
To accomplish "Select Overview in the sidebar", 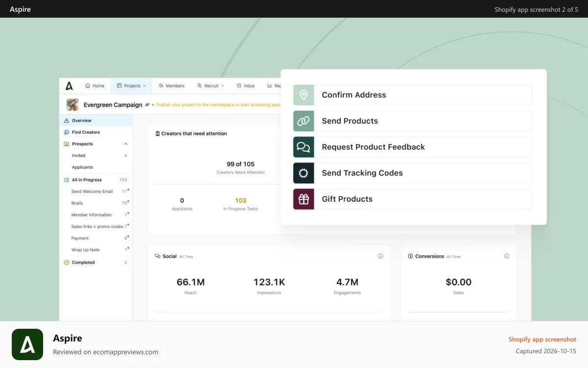I will [96, 120].
